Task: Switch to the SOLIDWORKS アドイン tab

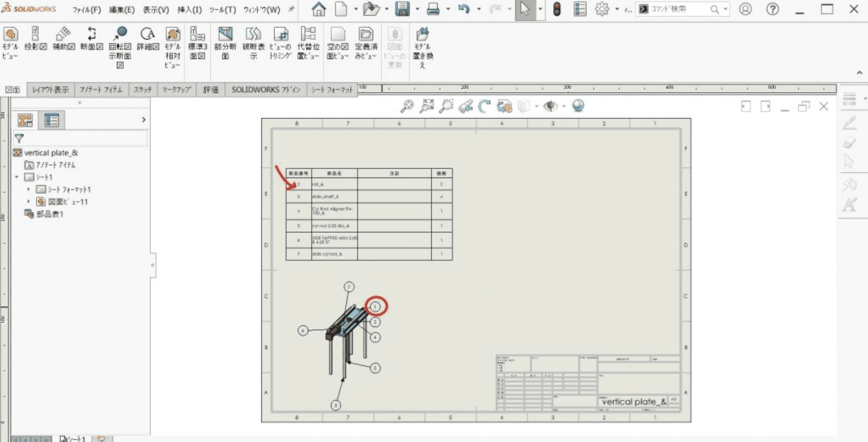Action: point(266,90)
